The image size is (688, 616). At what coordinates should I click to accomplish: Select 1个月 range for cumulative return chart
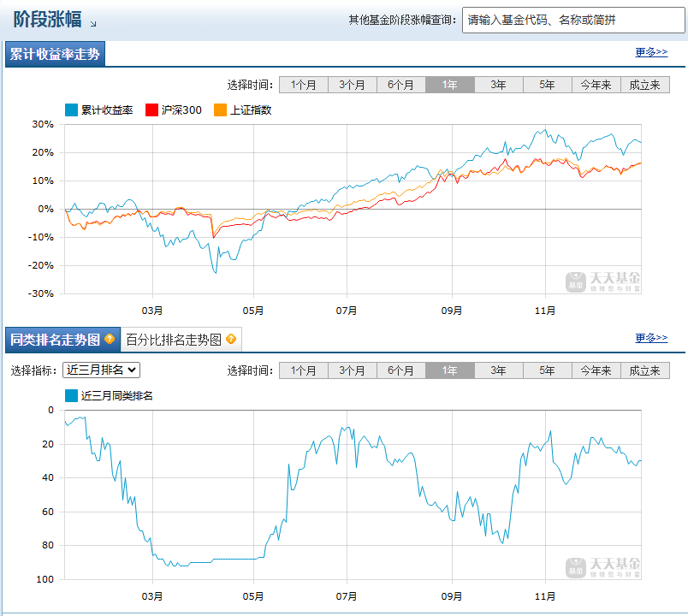[x=304, y=85]
